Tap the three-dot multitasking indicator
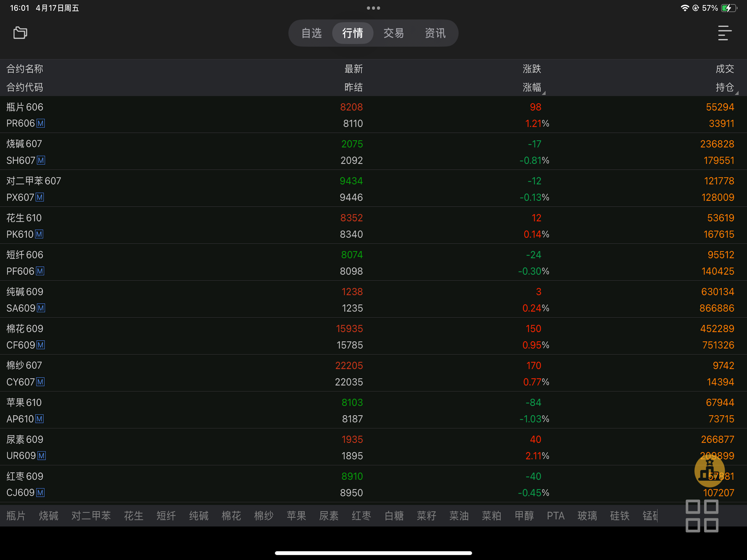The height and width of the screenshot is (560, 747). coord(373,8)
